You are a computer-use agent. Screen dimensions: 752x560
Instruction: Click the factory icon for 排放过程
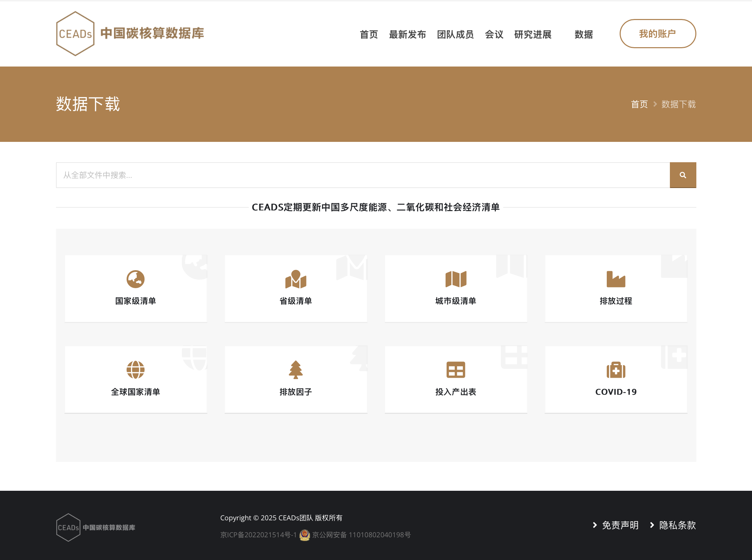(x=616, y=279)
